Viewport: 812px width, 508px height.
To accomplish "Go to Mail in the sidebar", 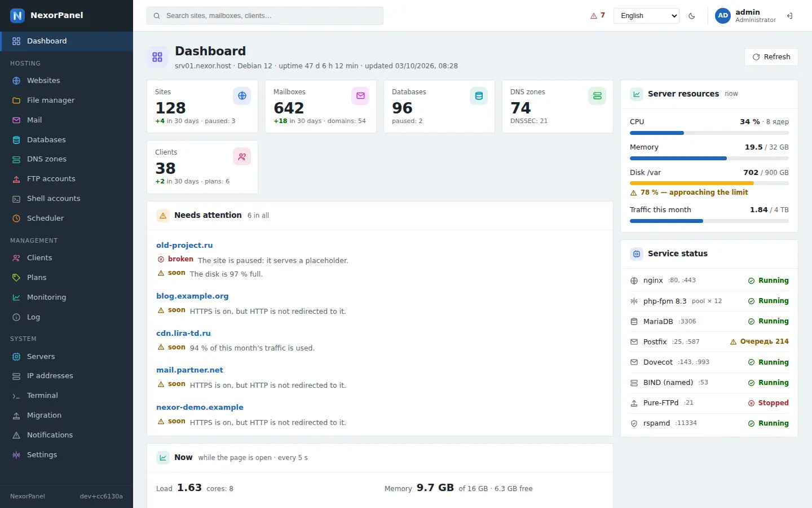I will [x=67, y=120].
